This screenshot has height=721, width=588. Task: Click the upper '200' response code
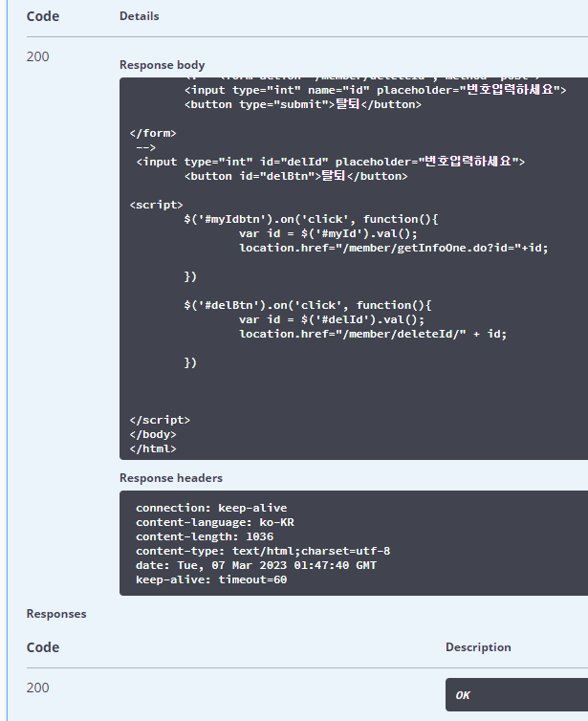pos(37,56)
